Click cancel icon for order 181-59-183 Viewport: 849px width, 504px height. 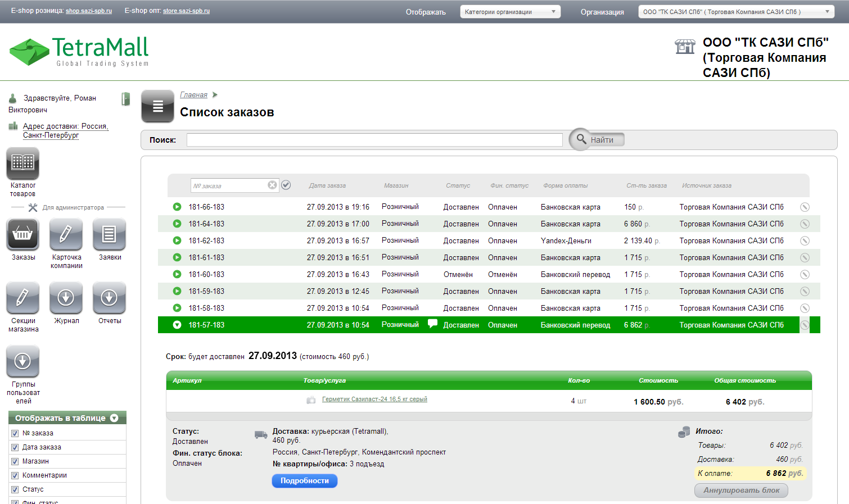(805, 291)
